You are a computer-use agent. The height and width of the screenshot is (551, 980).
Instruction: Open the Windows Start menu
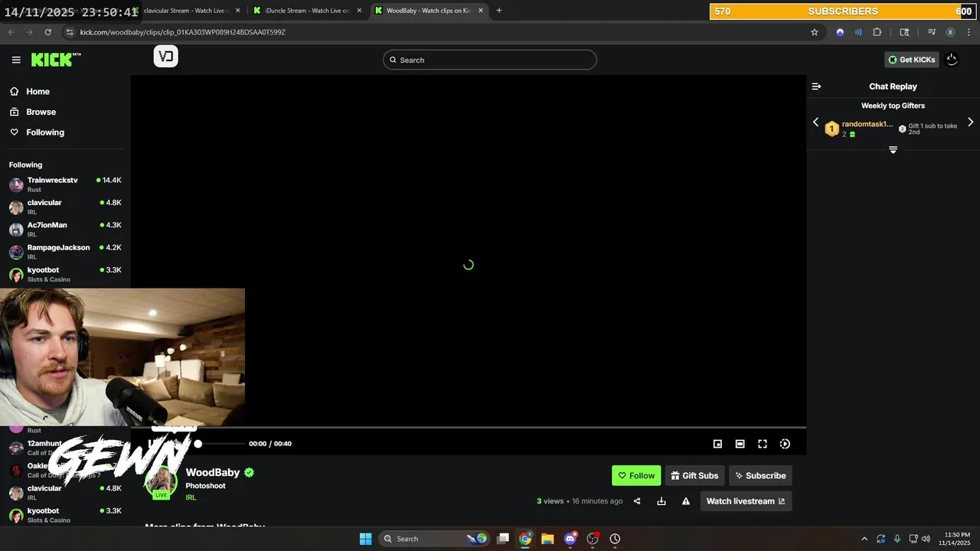pos(365,539)
